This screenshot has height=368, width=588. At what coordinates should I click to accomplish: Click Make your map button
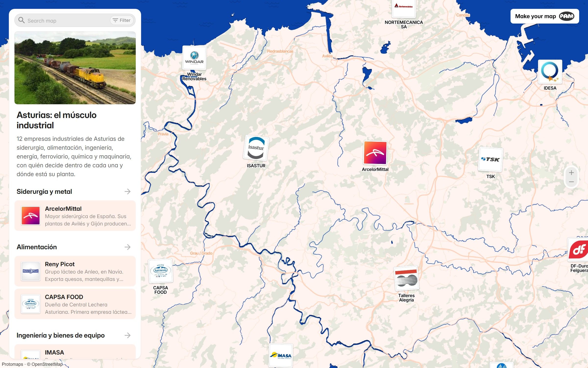point(545,16)
